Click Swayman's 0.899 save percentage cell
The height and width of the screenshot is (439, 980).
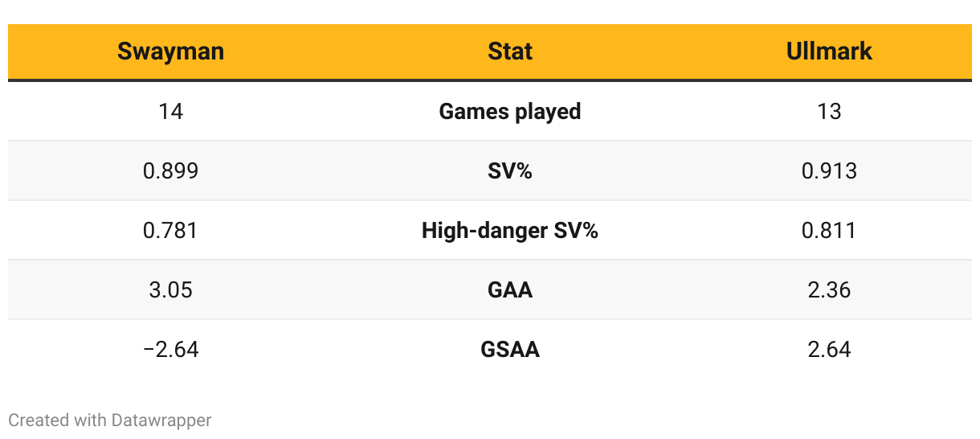pos(170,170)
